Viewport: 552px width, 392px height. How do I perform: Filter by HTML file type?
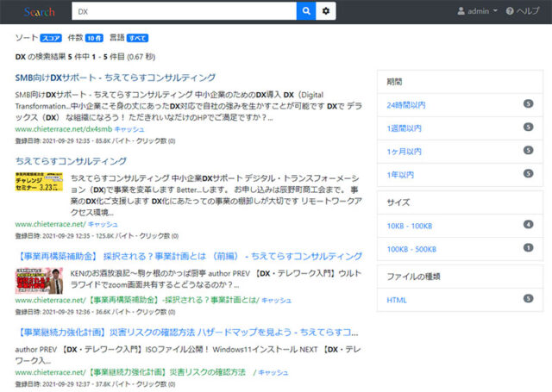point(397,299)
